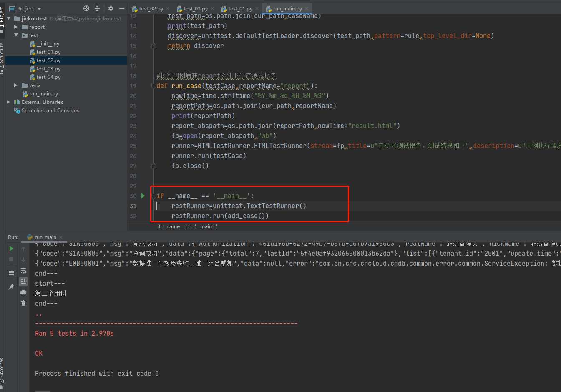Click the green run gutter arrow on line 30

click(x=143, y=196)
